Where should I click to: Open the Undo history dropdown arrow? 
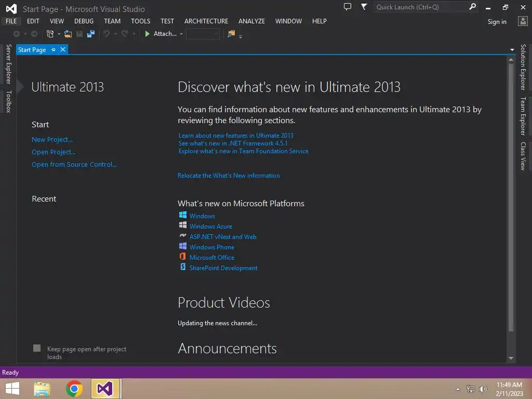pyautogui.click(x=115, y=34)
